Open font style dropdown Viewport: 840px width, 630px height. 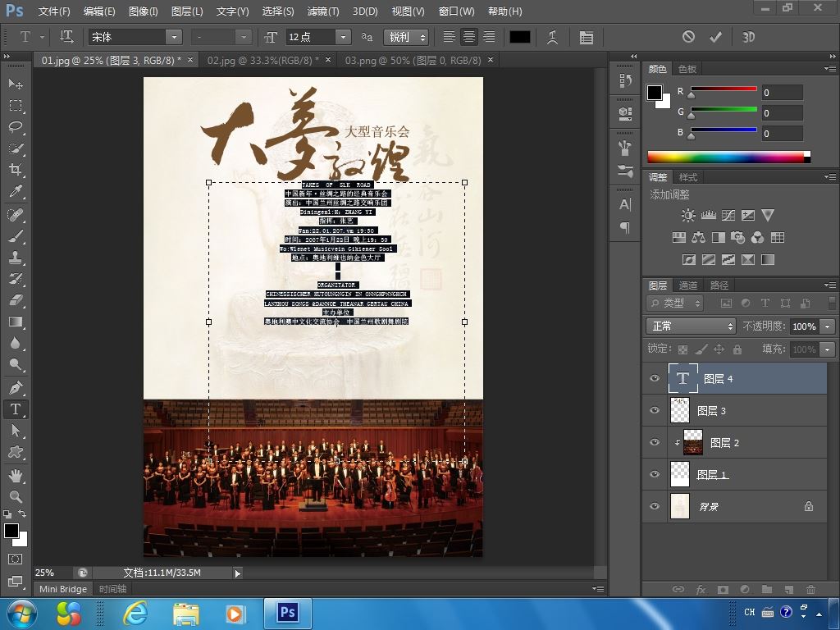(244, 37)
